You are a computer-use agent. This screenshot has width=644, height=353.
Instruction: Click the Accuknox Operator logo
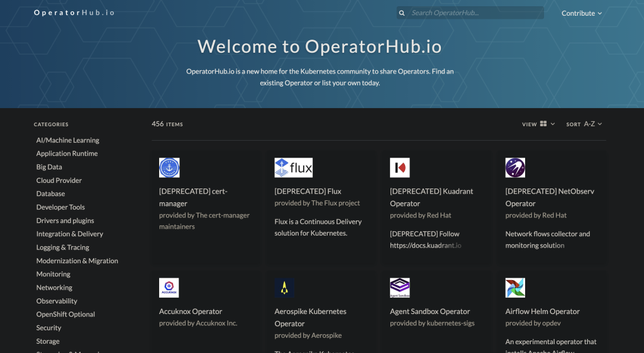pyautogui.click(x=169, y=288)
